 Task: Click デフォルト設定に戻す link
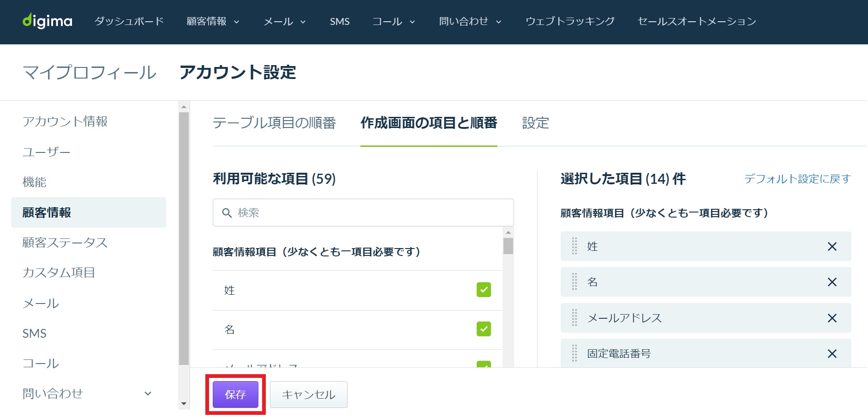(x=797, y=179)
